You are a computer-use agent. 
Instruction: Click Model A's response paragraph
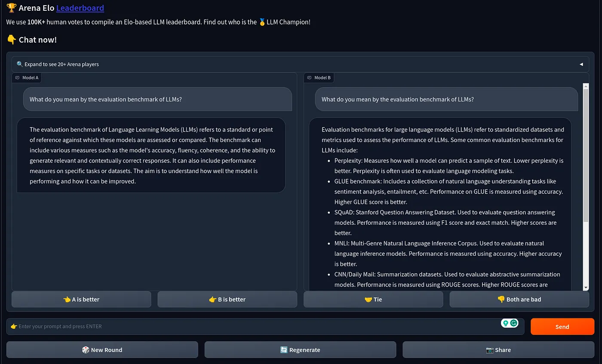click(x=151, y=155)
